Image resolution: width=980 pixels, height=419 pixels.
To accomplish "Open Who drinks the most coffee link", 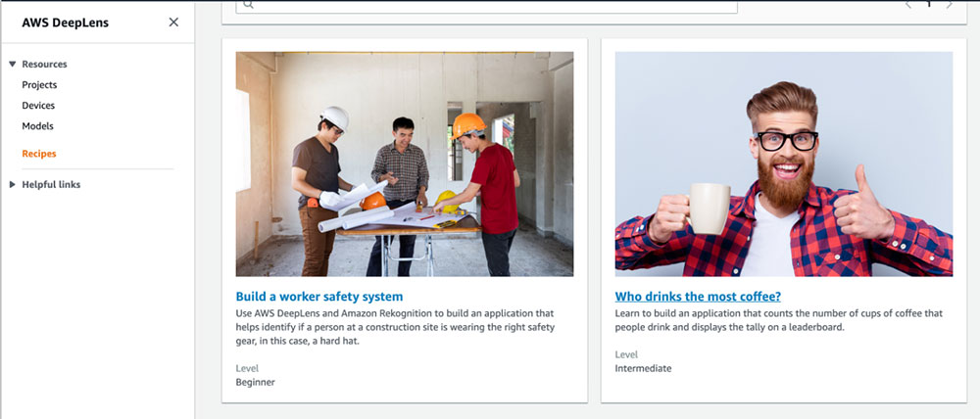I will click(x=698, y=297).
